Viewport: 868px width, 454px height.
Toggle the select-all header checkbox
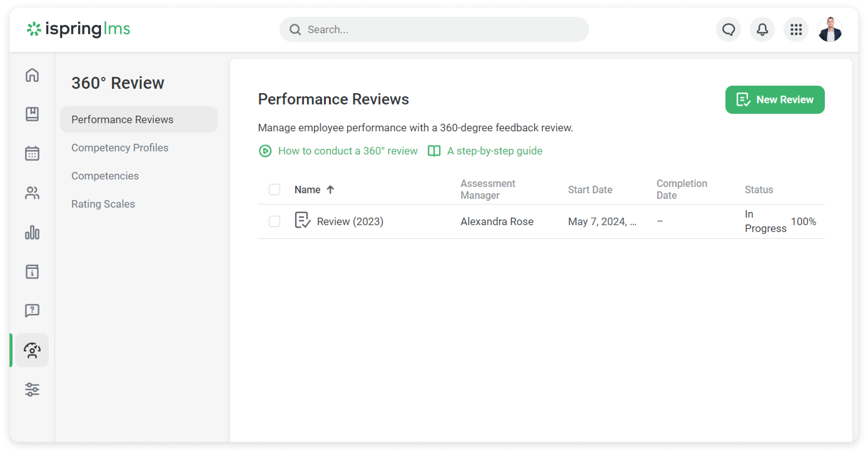[x=274, y=189]
